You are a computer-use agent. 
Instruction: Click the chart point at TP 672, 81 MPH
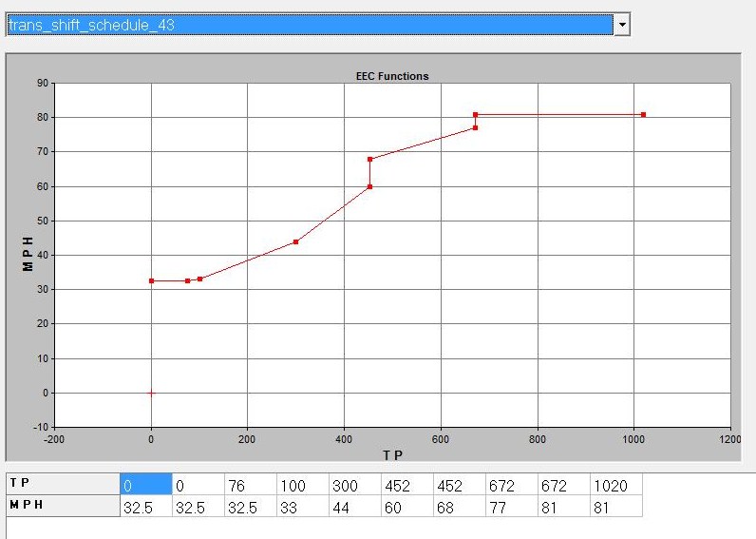click(x=476, y=115)
